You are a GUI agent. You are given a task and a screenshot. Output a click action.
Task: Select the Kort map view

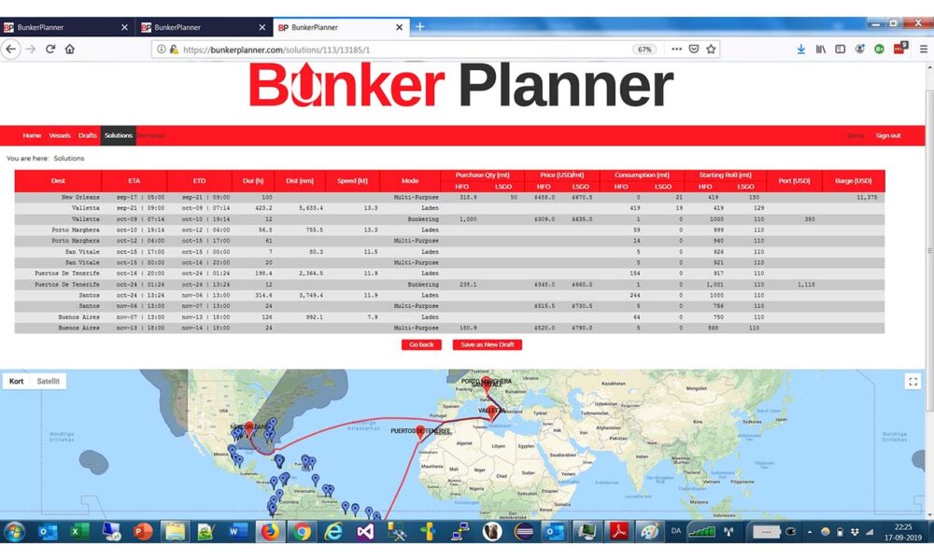click(15, 381)
